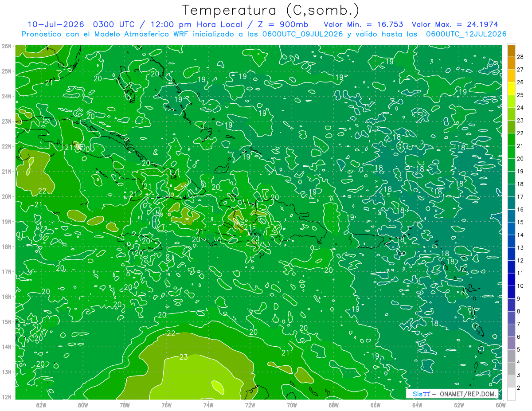Click the initialization time 0600UTC_09JUL2026

[x=302, y=34]
